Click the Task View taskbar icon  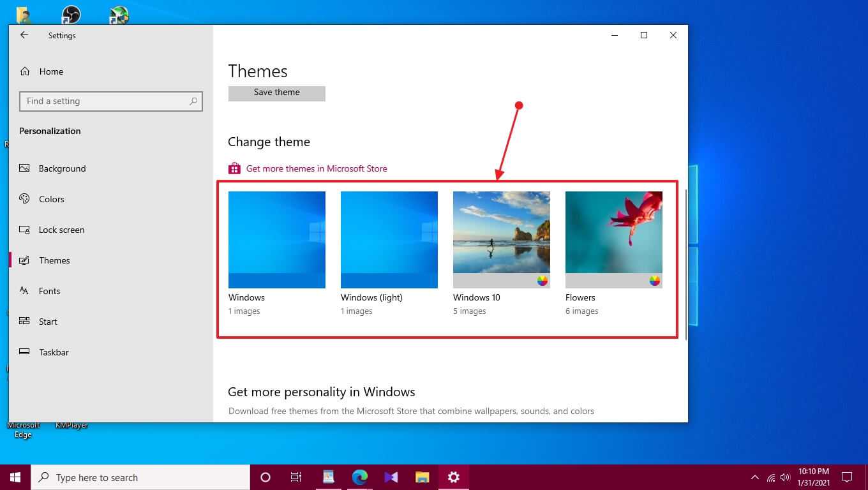pos(296,477)
